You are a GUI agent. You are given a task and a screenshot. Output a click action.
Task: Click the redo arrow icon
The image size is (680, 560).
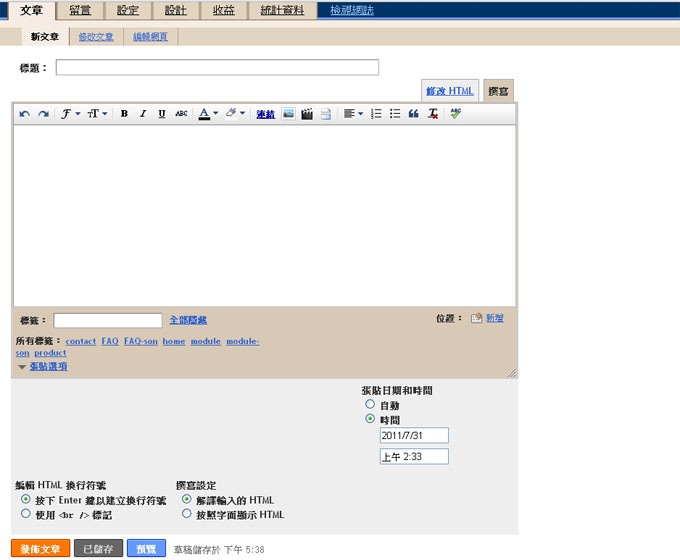43,114
